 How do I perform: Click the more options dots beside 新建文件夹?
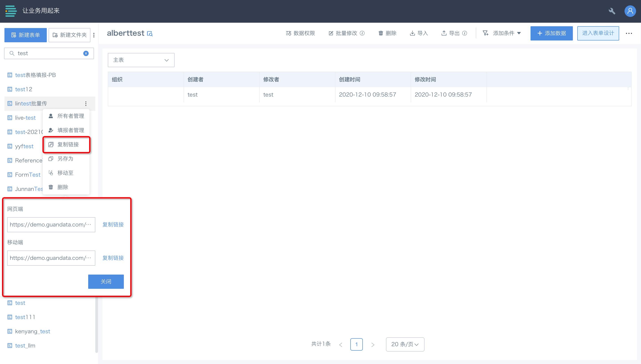[x=94, y=35]
